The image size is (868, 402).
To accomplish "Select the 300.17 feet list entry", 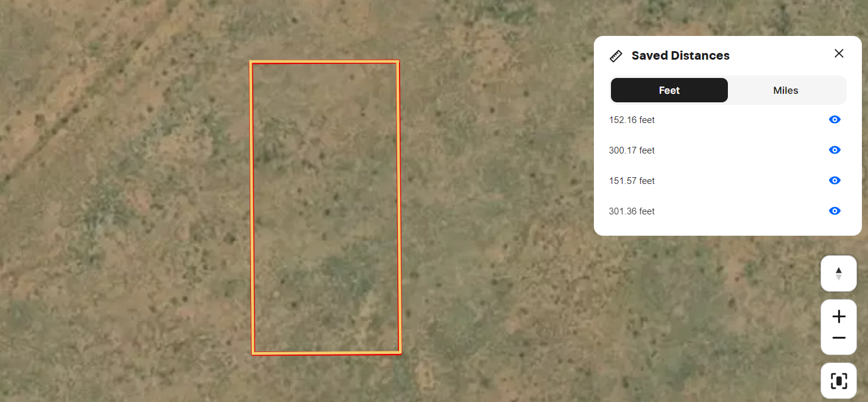I will point(632,150).
